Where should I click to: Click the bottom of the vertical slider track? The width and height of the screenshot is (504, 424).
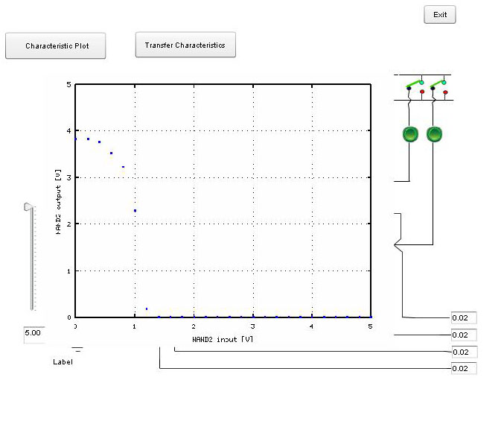pyautogui.click(x=31, y=306)
